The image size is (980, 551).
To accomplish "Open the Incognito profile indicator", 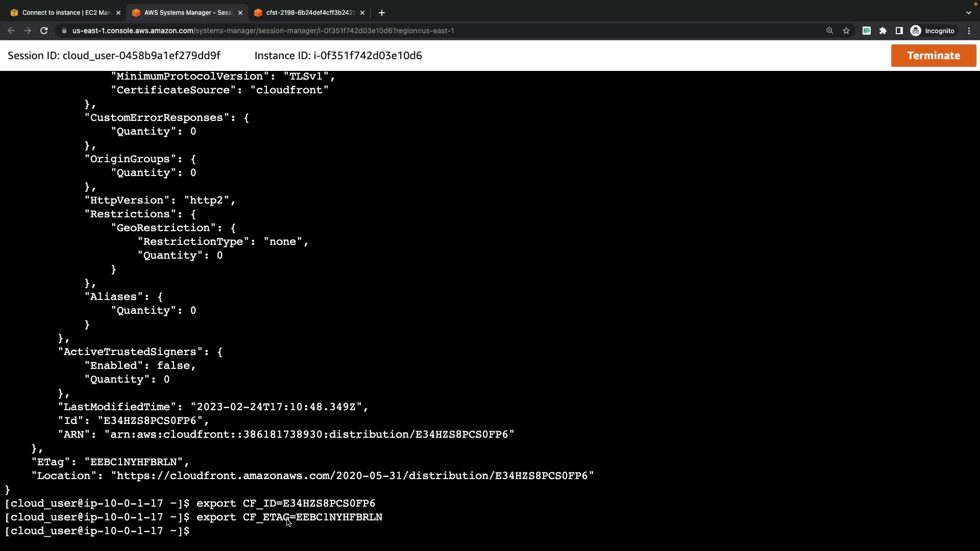I will pos(933,31).
